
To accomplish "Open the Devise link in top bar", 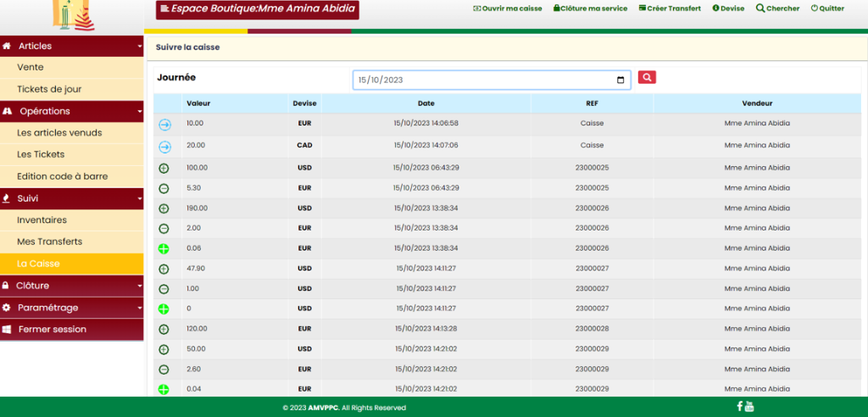I will point(728,8).
